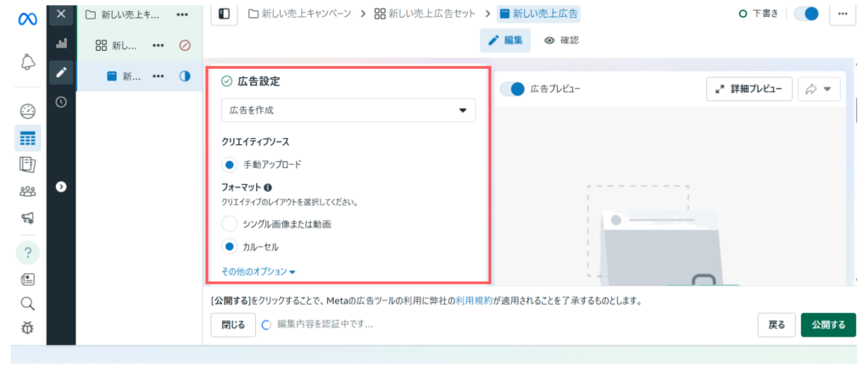
Task: Open the history clock icon
Action: (61, 102)
